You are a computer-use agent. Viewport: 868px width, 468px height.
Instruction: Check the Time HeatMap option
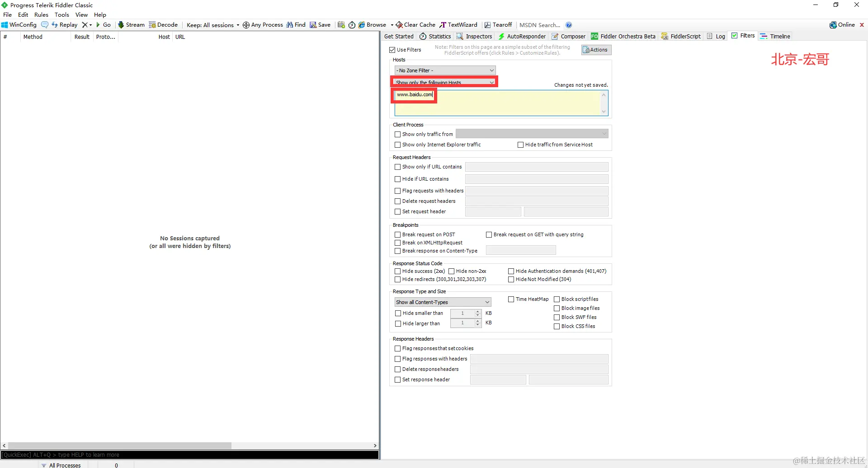pos(511,299)
